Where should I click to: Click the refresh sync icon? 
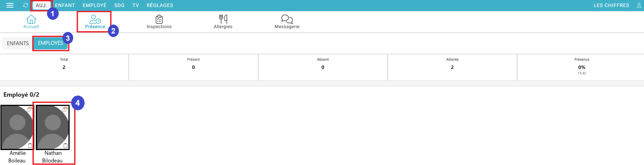[25, 5]
